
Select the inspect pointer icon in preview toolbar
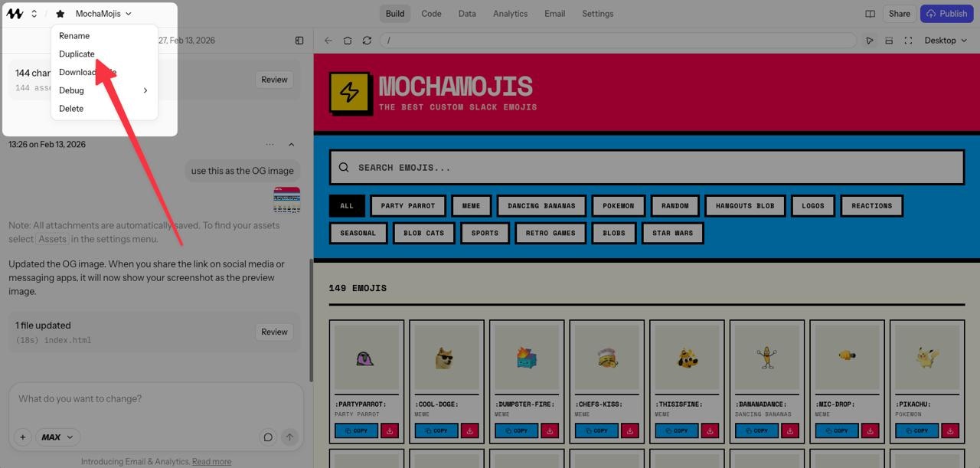click(x=870, y=40)
